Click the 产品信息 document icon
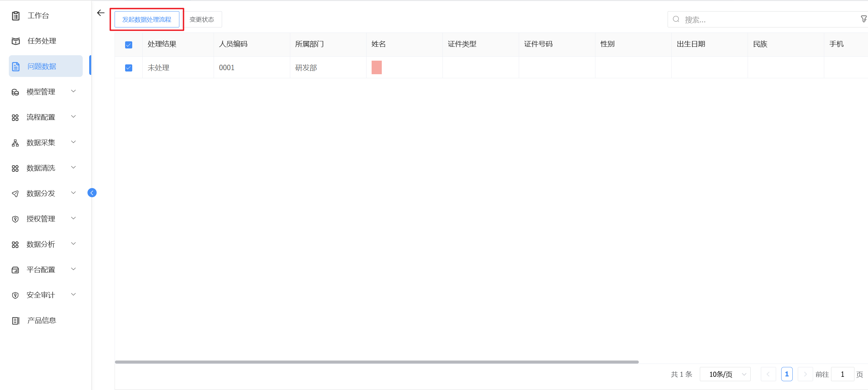Viewport: 868px width, 390px height. click(x=16, y=321)
